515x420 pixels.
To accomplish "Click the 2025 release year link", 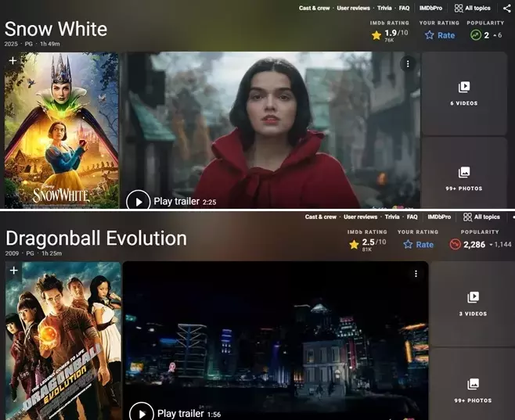I will coord(11,44).
